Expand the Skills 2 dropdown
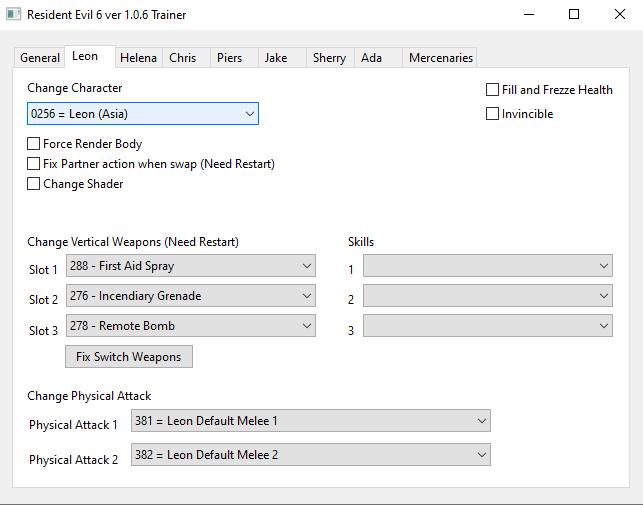The height and width of the screenshot is (505, 643). [x=488, y=296]
